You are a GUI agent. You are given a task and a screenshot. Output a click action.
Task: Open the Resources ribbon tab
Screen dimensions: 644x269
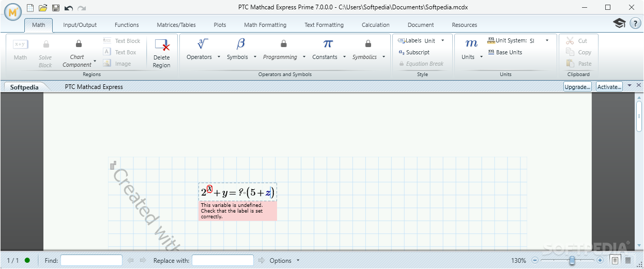click(x=465, y=25)
